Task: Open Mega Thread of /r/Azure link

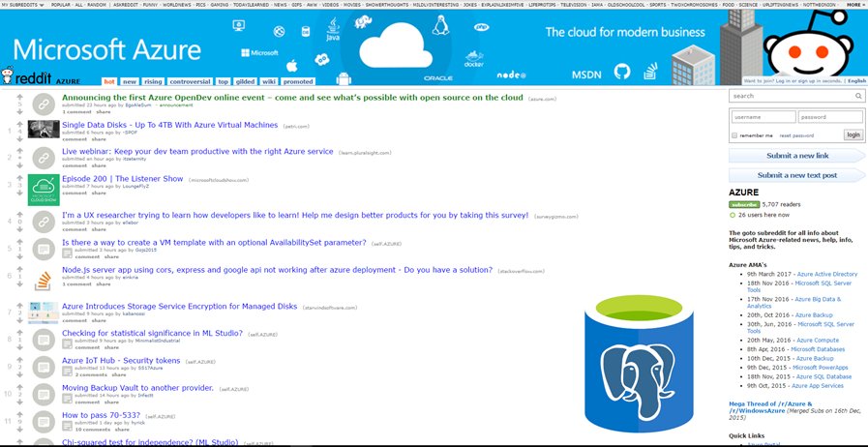Action: click(x=770, y=407)
